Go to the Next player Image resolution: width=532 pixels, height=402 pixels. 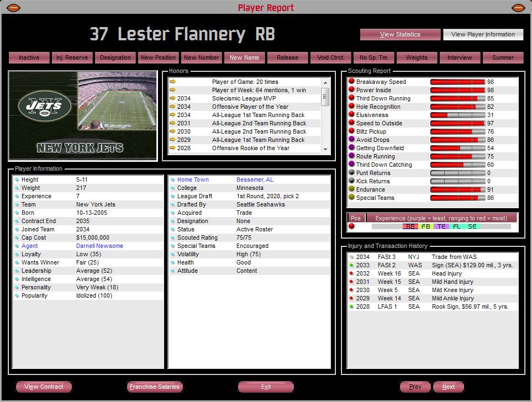[448, 387]
